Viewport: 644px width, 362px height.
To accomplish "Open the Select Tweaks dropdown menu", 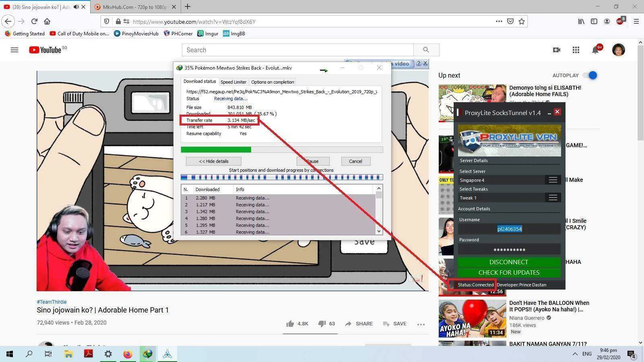I will pos(553,197).
